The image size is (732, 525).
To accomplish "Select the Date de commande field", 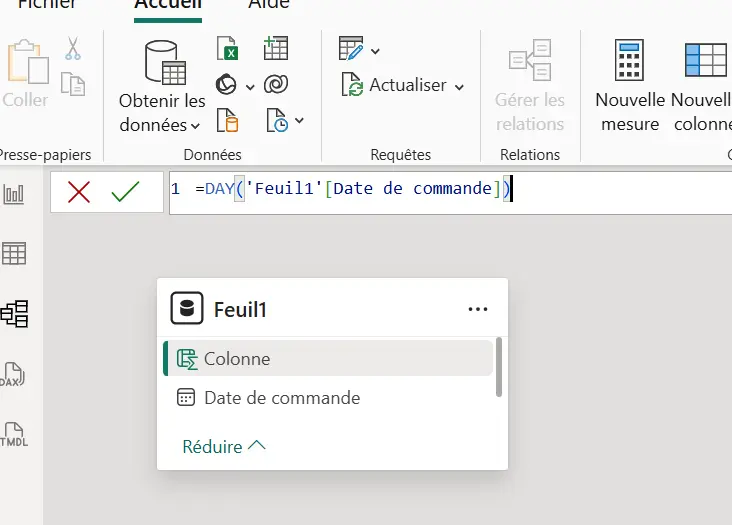I will pos(328,398).
